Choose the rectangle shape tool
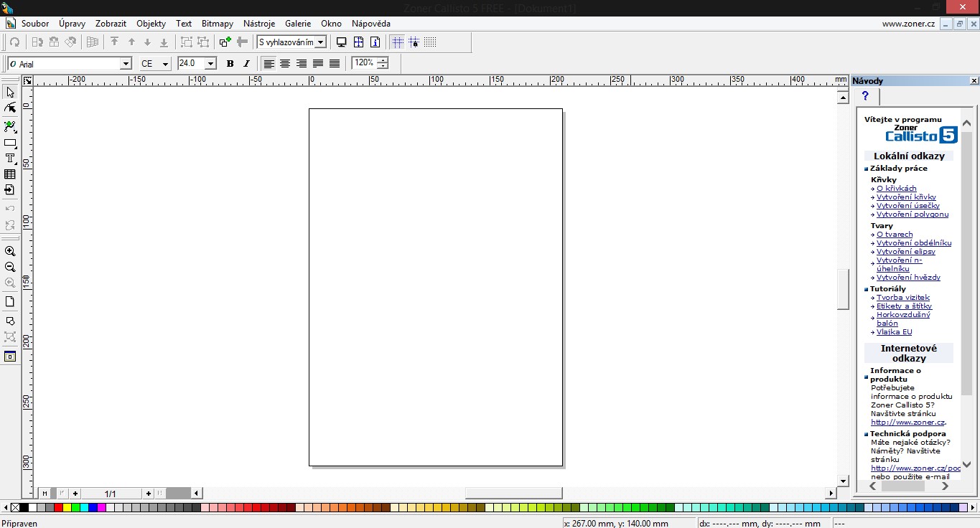The width and height of the screenshot is (980, 528). tap(10, 143)
